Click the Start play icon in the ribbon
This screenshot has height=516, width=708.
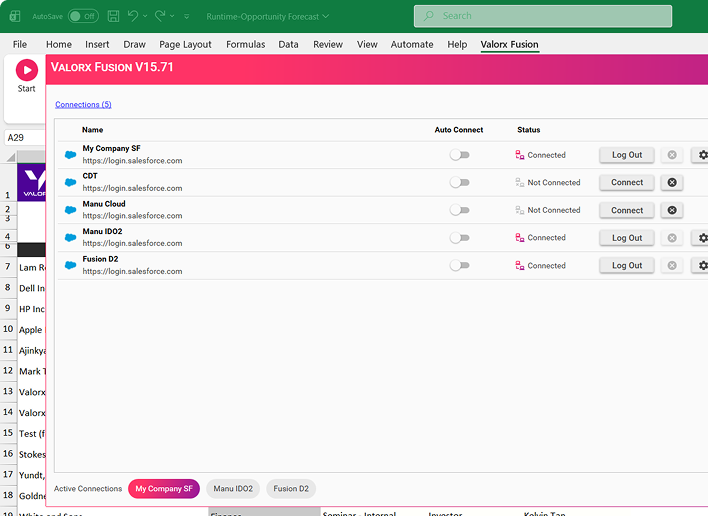(27, 70)
